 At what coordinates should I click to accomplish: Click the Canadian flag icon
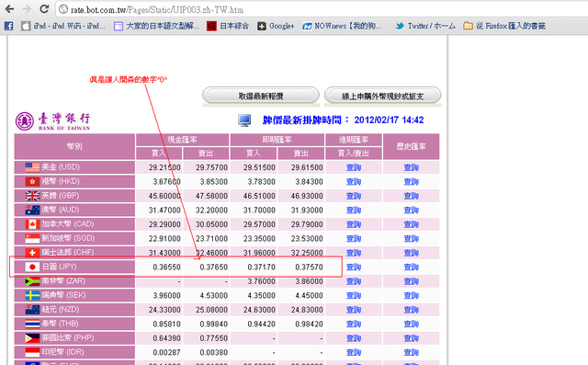[32, 224]
